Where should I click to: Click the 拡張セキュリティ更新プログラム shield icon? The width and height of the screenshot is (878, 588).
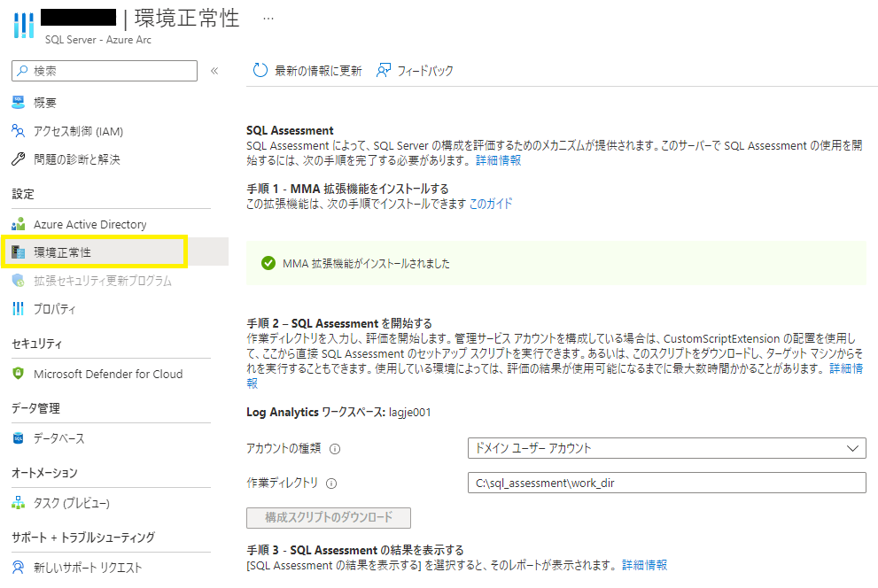coord(19,281)
